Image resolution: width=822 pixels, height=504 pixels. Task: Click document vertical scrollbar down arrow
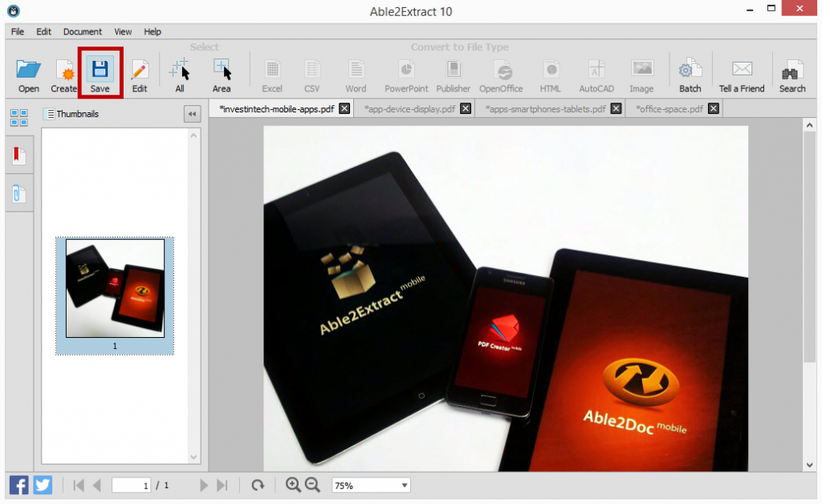(x=809, y=465)
